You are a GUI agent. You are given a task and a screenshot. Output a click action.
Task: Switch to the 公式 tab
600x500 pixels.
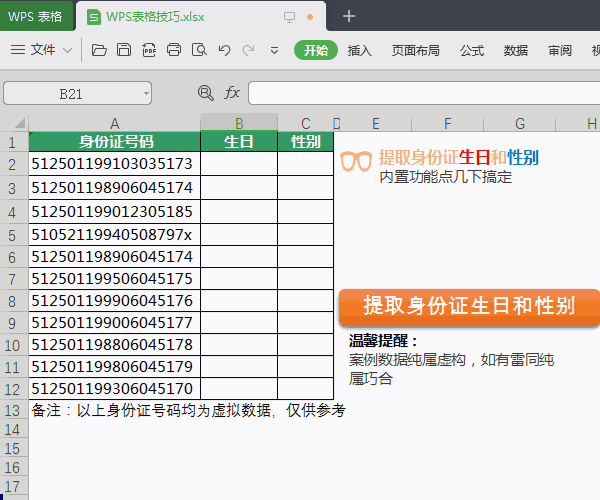tap(472, 50)
